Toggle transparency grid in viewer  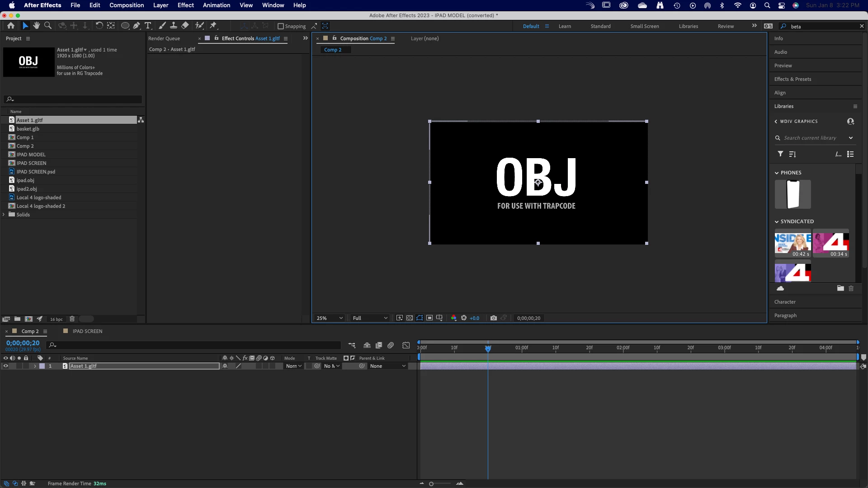tap(410, 318)
